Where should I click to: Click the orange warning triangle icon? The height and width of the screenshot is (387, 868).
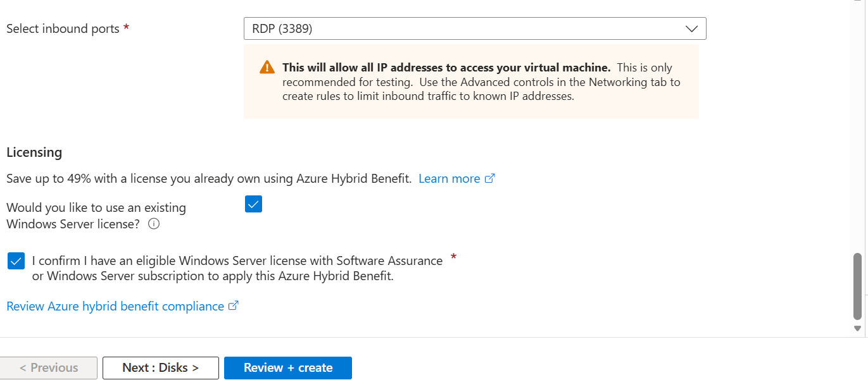267,68
